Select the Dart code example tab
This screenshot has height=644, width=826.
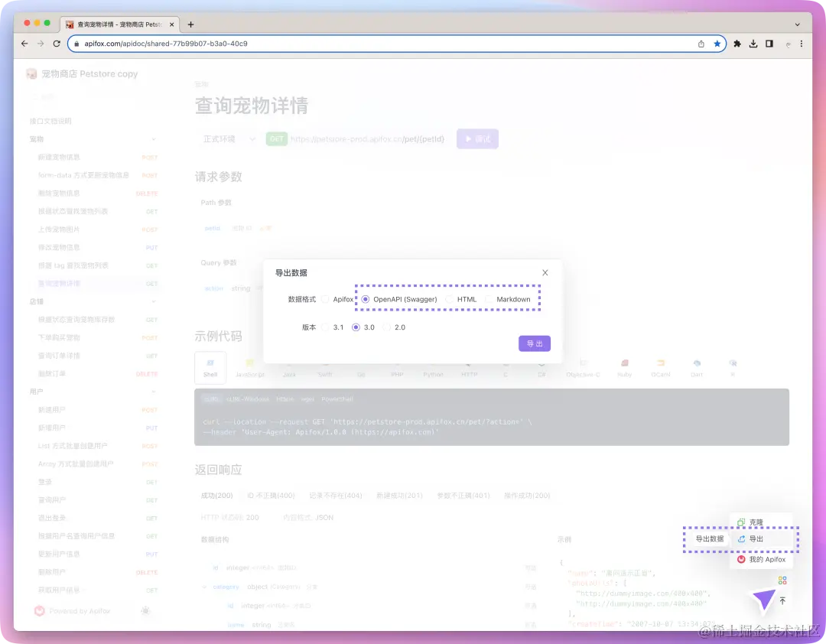[697, 369]
